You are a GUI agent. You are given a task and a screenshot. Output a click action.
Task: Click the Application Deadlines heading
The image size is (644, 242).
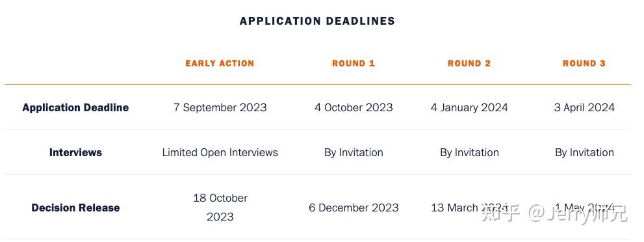tap(317, 21)
